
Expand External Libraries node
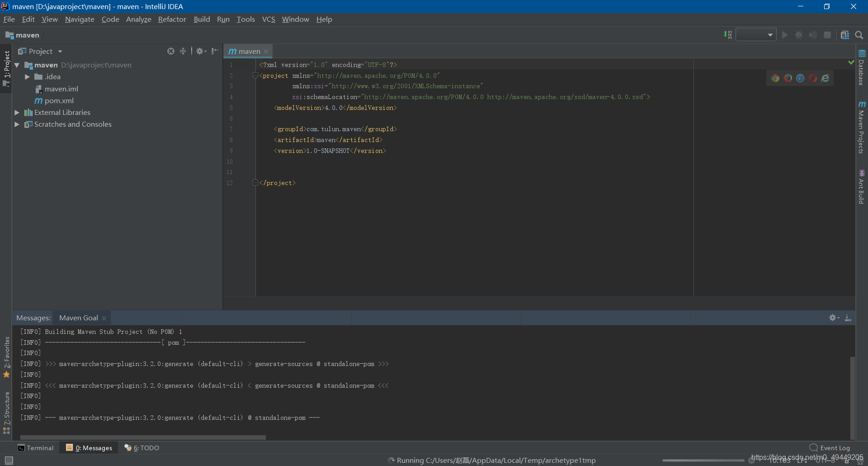[17, 112]
